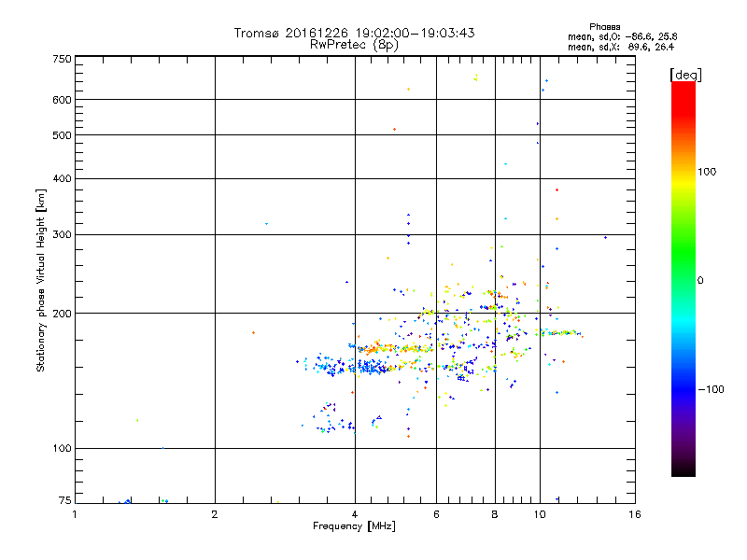Click the colorbar tick label '-100'
This screenshot has width=747, height=560.
click(x=711, y=389)
